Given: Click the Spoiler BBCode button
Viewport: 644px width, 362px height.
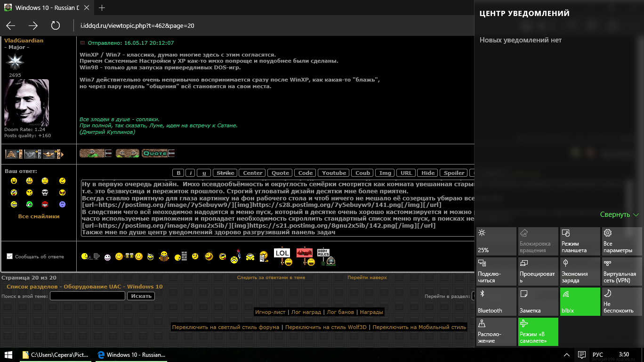Looking at the screenshot, I should coord(454,173).
